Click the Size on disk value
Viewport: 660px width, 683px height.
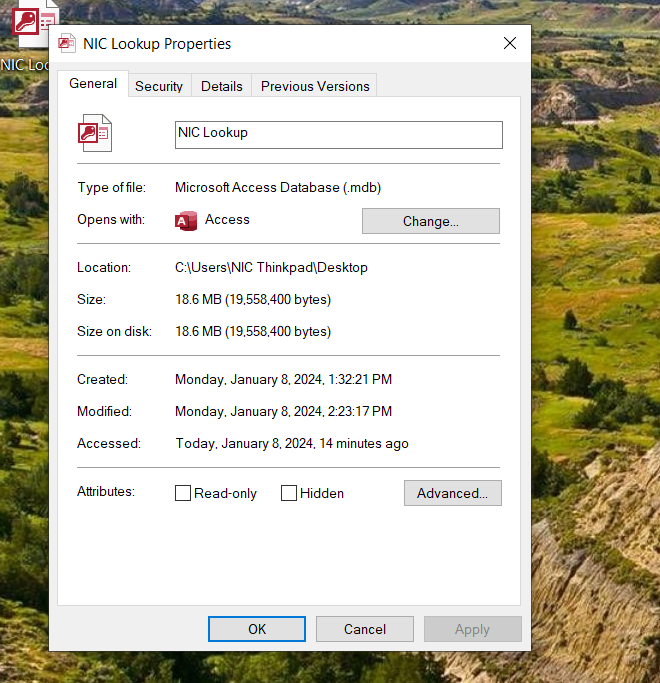(x=253, y=331)
